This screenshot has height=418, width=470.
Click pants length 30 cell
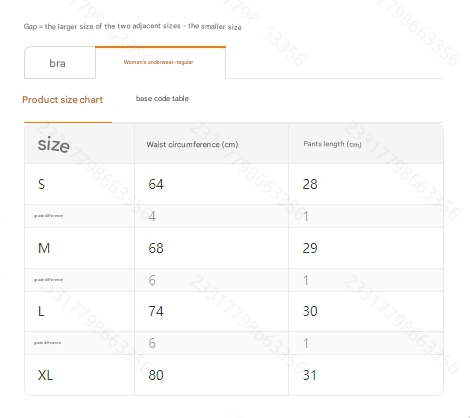point(310,311)
